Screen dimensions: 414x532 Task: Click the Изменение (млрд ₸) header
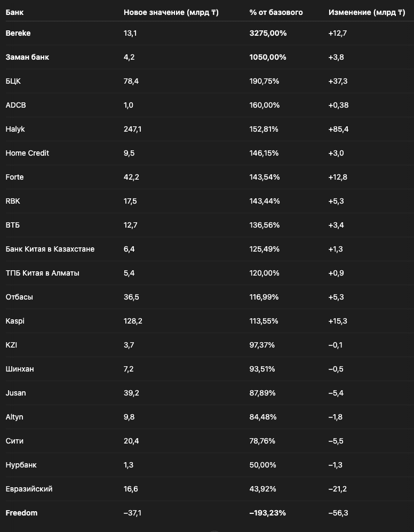click(367, 12)
